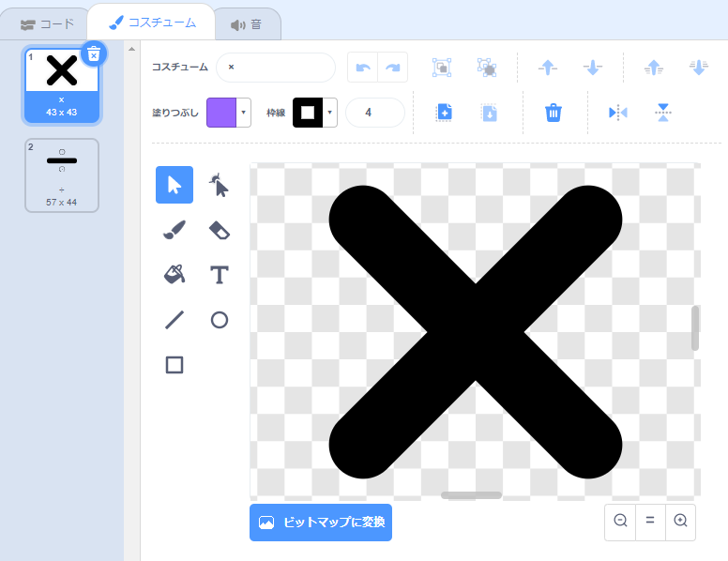Open the fill color dropdown arrow

tap(243, 113)
